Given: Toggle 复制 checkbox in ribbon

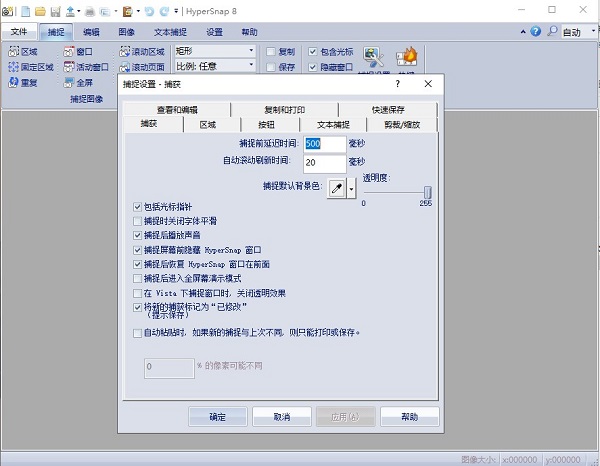Looking at the screenshot, I should coord(271,52).
